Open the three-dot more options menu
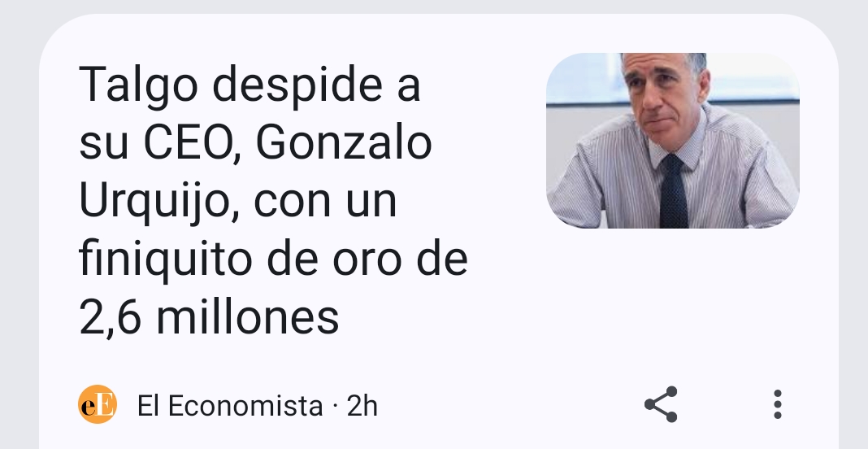The image size is (868, 449). (777, 404)
